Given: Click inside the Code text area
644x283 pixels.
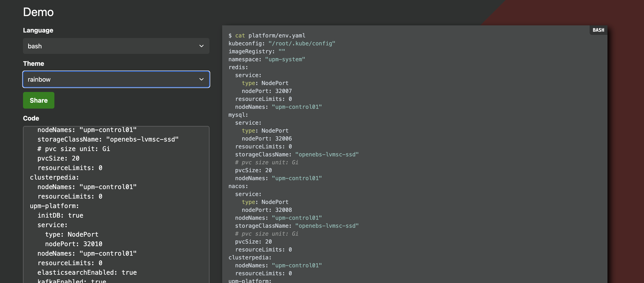Looking at the screenshot, I should (x=116, y=205).
